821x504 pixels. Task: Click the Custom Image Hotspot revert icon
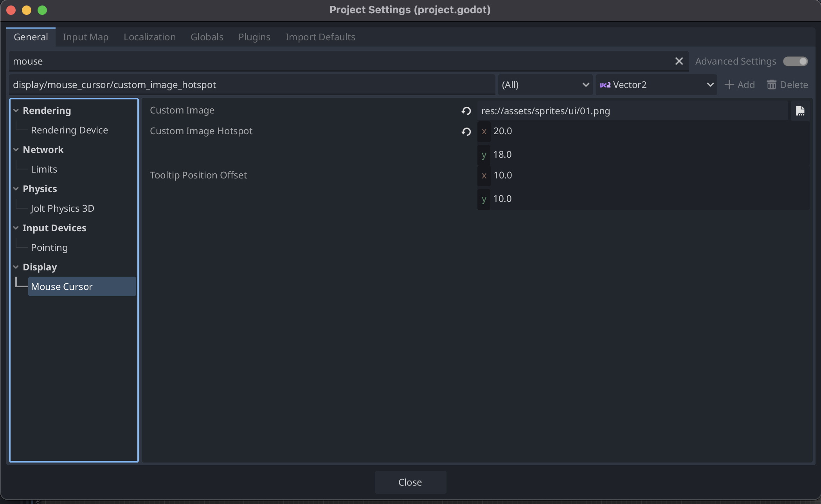coord(466,131)
